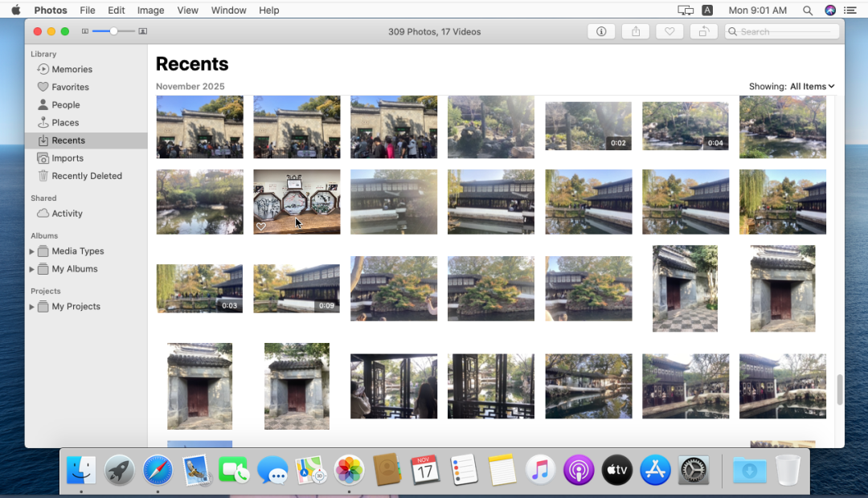Screen dimensions: 868x498
Task: Open Notification Center list icon
Action: pyautogui.click(x=850, y=10)
